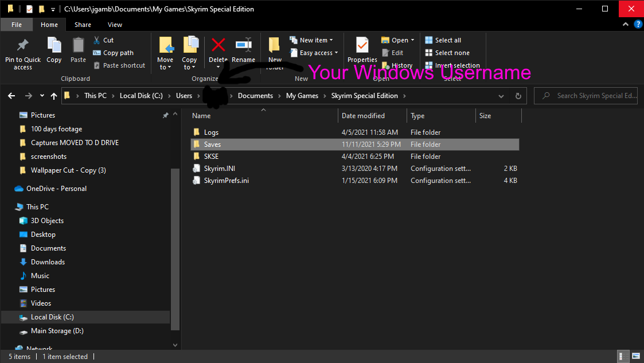This screenshot has width=644, height=363.
Task: Open screenshots in sidebar
Action: (49, 157)
